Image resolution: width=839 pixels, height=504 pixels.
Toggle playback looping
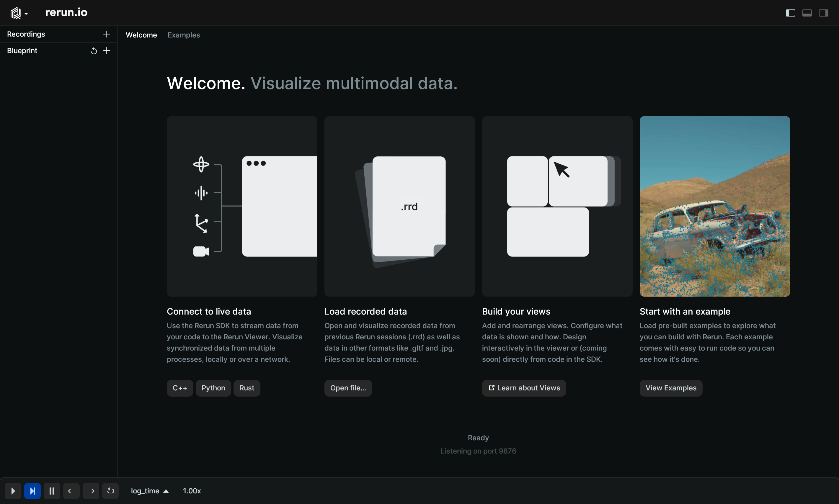coord(110,491)
